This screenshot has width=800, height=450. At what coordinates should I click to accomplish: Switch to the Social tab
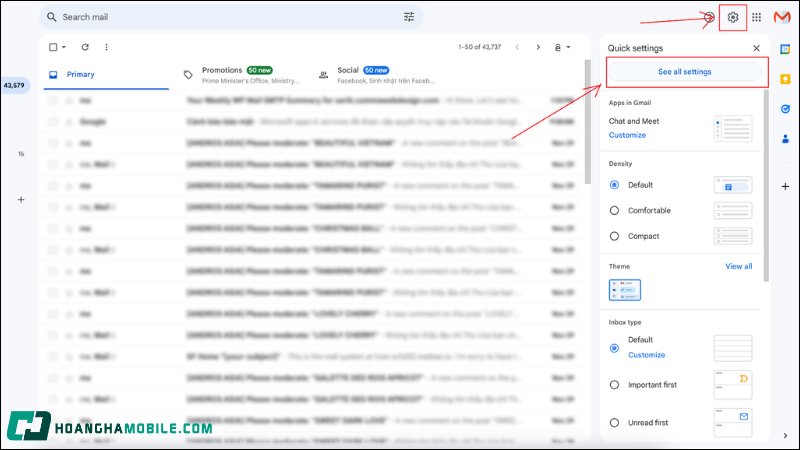375,74
